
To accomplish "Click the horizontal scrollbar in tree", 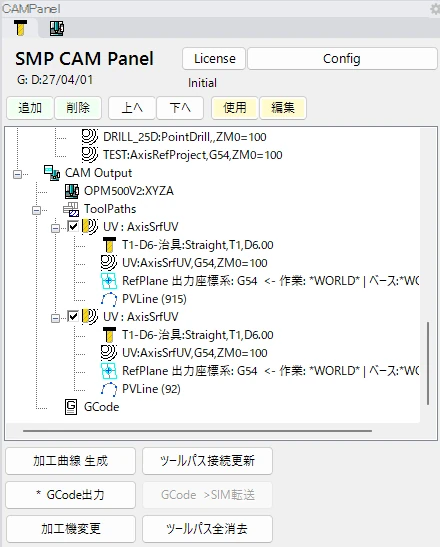I will click(197, 431).
